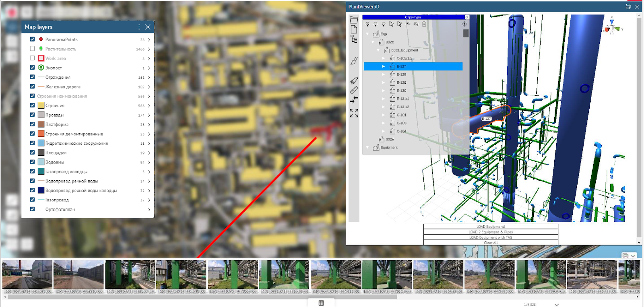Expand the E-128 tree node
This screenshot has width=644, height=307.
point(384,74)
